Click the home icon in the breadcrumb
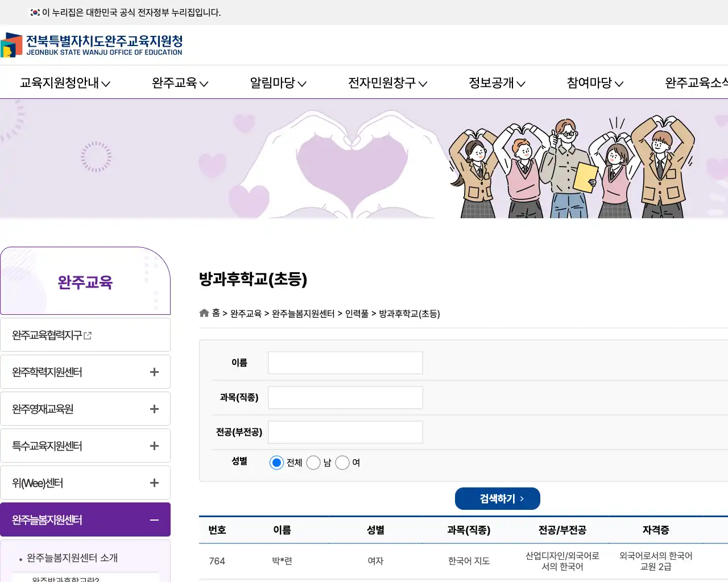Viewport: 728px width, 582px height. click(204, 313)
